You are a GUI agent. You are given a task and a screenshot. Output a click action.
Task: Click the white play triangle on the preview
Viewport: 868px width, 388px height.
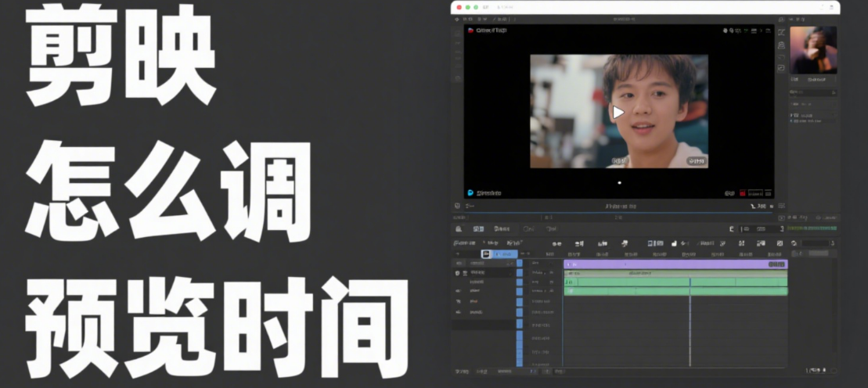pyautogui.click(x=618, y=113)
